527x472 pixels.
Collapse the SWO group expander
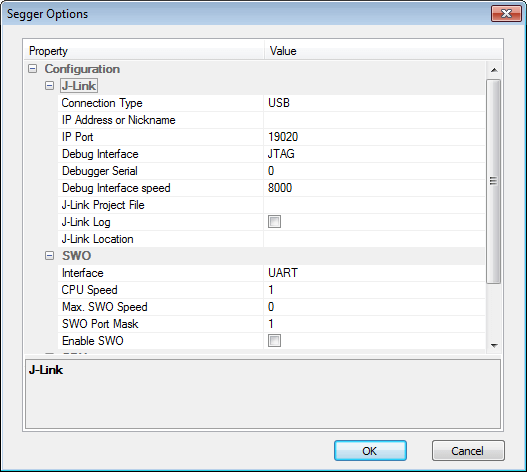pos(49,256)
